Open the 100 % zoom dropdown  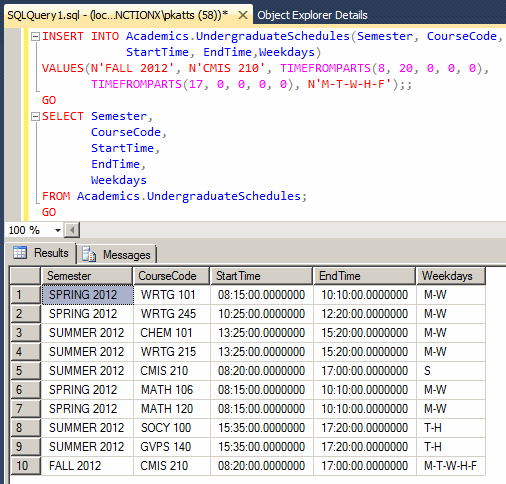coord(58,230)
